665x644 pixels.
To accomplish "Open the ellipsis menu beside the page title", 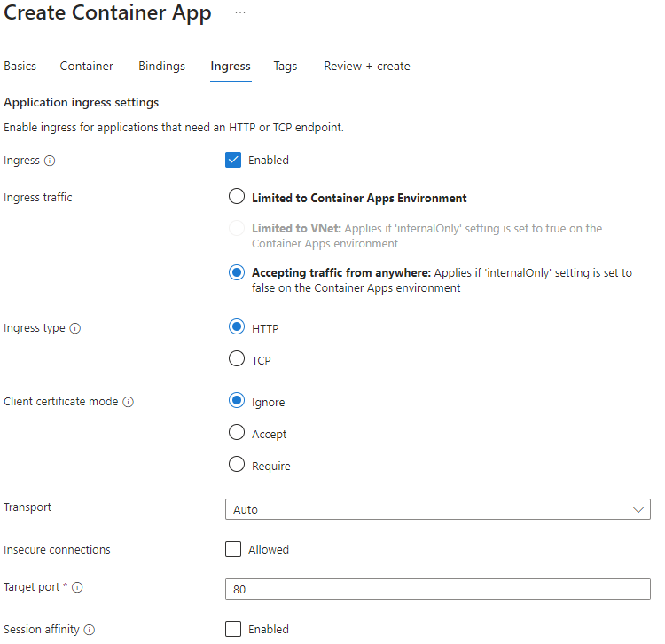I will [240, 12].
